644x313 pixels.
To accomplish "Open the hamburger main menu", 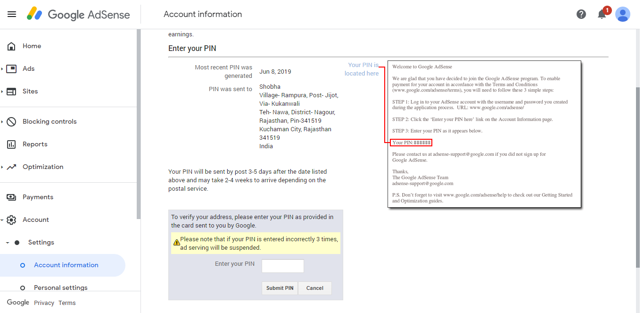I will click(x=12, y=14).
